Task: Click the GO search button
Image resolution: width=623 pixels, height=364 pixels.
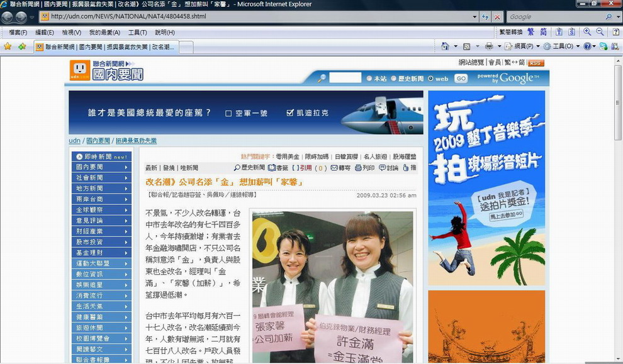Action: pyautogui.click(x=461, y=79)
